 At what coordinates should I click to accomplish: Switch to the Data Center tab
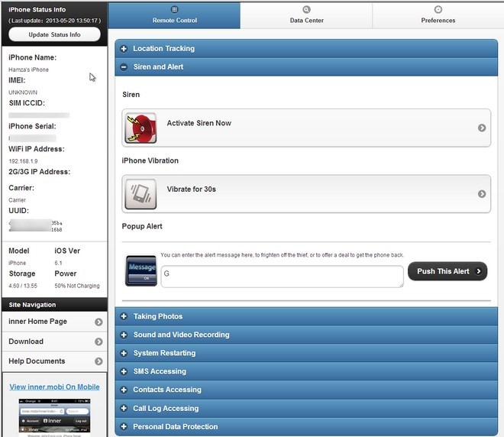point(306,15)
